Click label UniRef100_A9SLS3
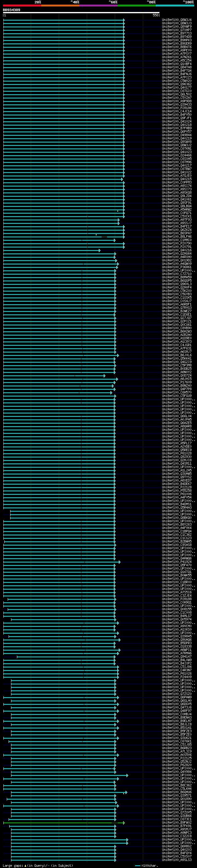 pyautogui.click(x=177, y=860)
